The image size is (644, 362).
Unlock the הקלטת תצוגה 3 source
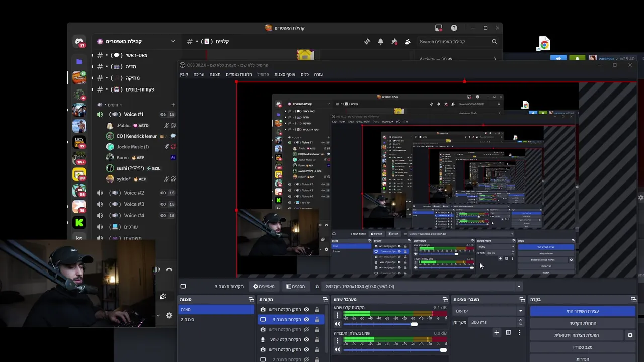click(x=317, y=319)
